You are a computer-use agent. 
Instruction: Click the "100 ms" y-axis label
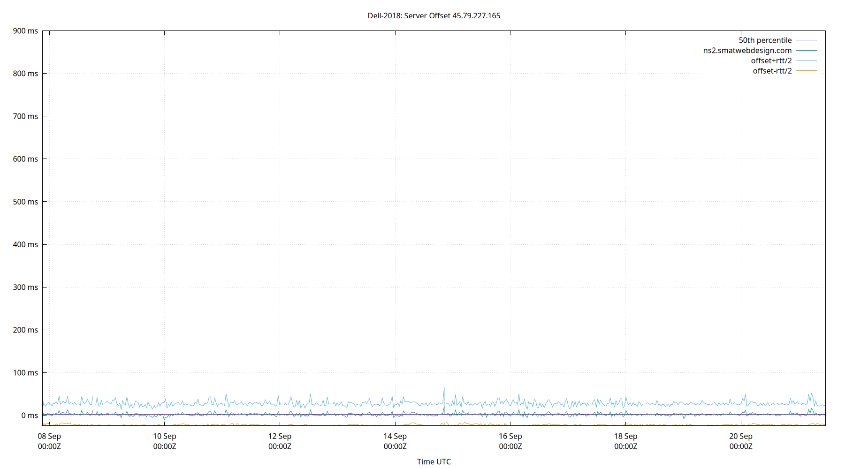25,373
